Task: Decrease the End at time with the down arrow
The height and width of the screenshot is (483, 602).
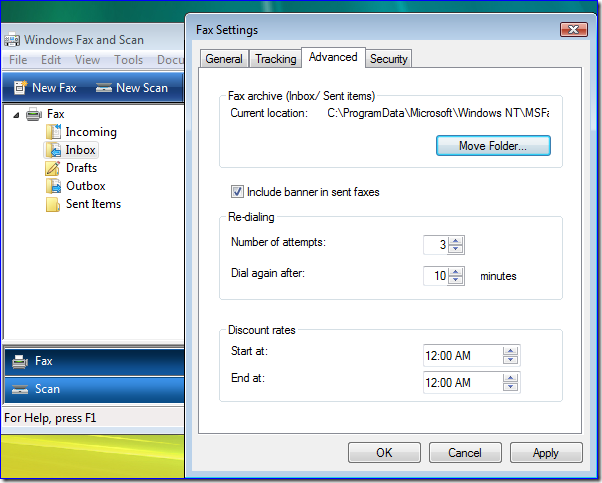Action: (x=510, y=387)
